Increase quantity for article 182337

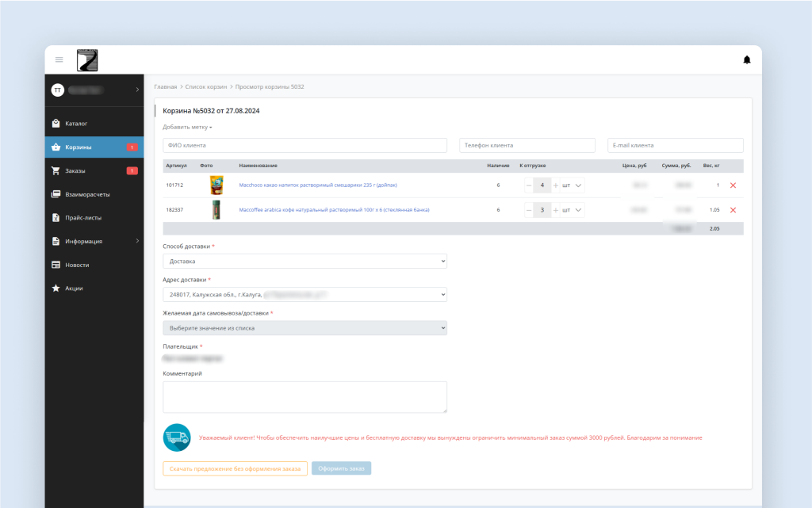click(556, 210)
